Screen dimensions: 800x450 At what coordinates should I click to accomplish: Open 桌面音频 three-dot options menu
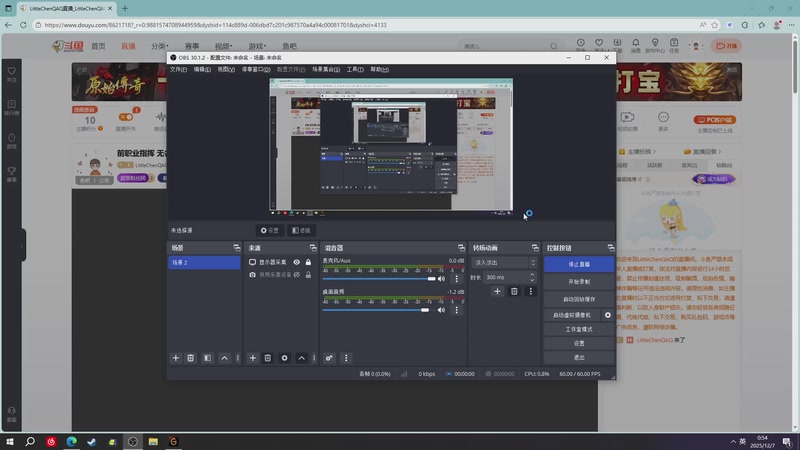coord(457,310)
